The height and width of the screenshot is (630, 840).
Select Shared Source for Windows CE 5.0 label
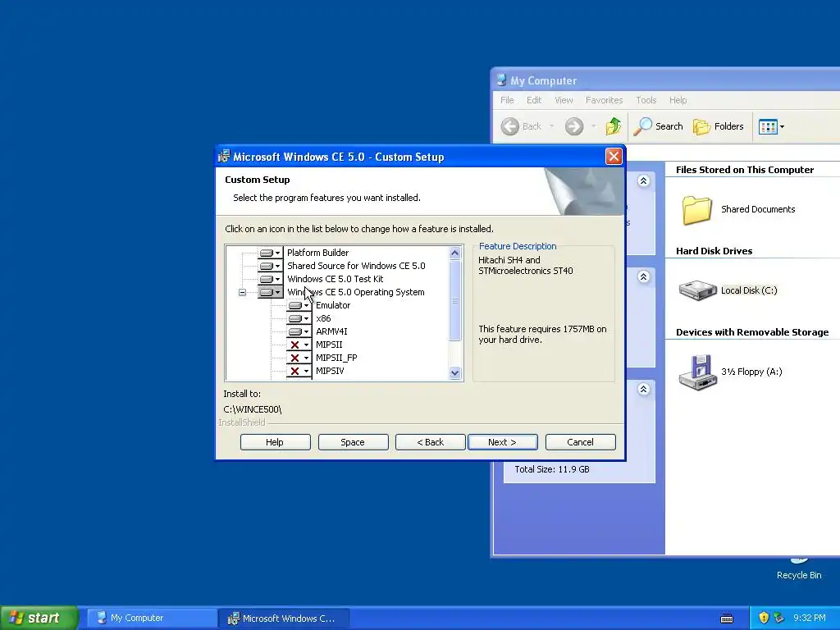point(356,266)
